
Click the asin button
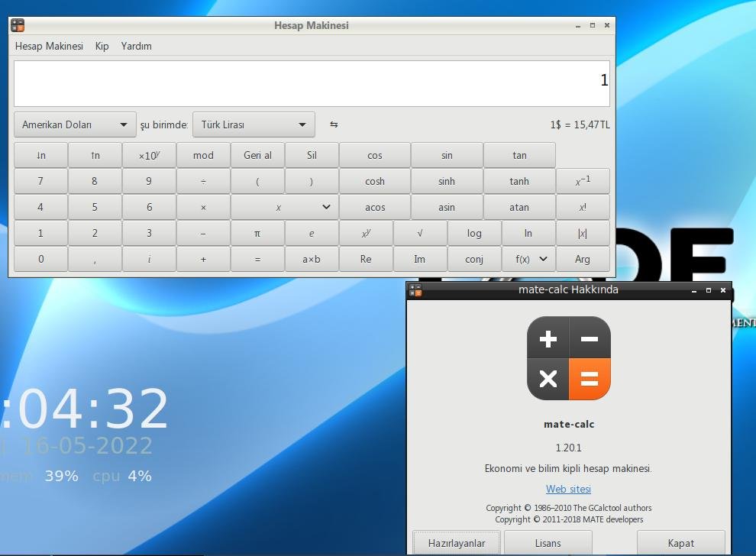pos(447,208)
